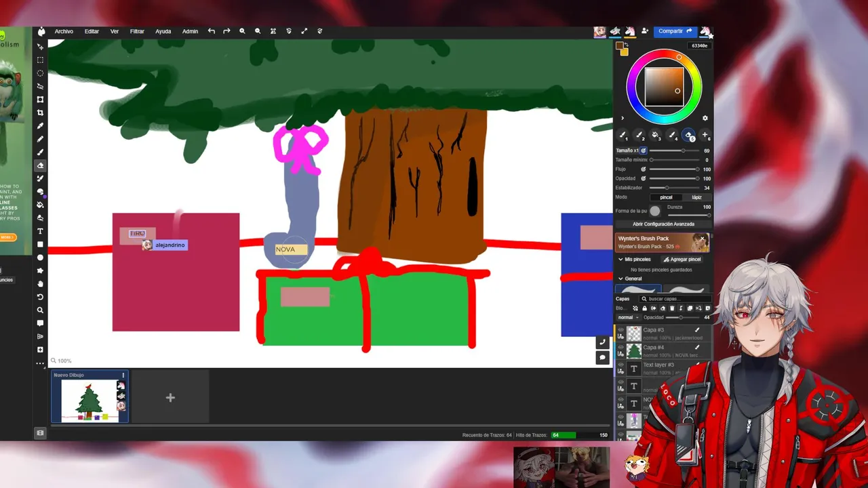The width and height of the screenshot is (868, 488).
Task: Toggle fullscreen with the expand arrows icon
Action: [x=304, y=31]
